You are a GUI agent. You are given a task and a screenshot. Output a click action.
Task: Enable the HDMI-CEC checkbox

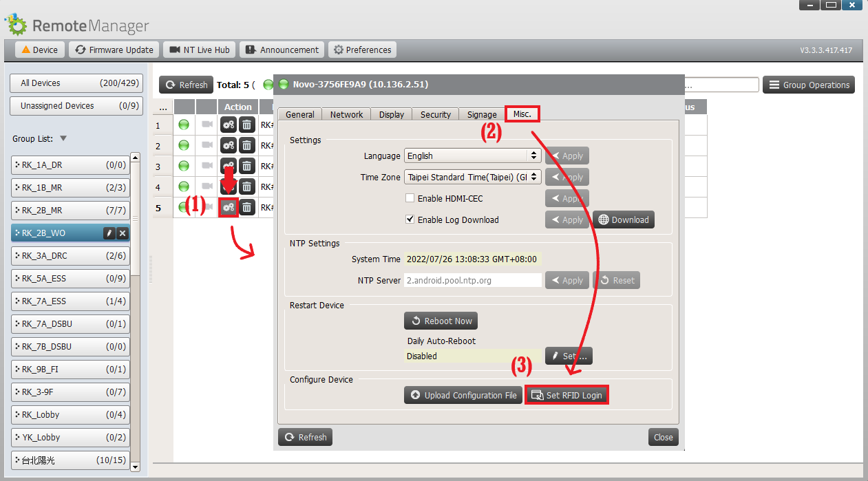click(x=409, y=197)
